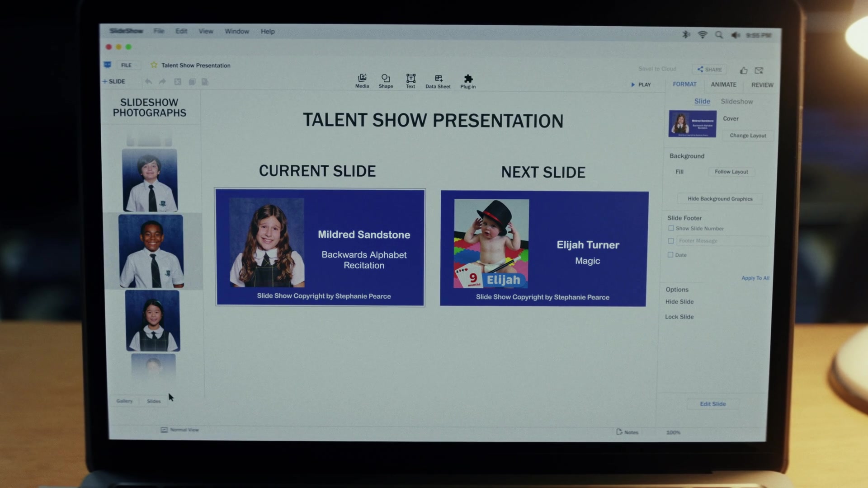
Task: Click the Lock Slide option
Action: pyautogui.click(x=679, y=317)
